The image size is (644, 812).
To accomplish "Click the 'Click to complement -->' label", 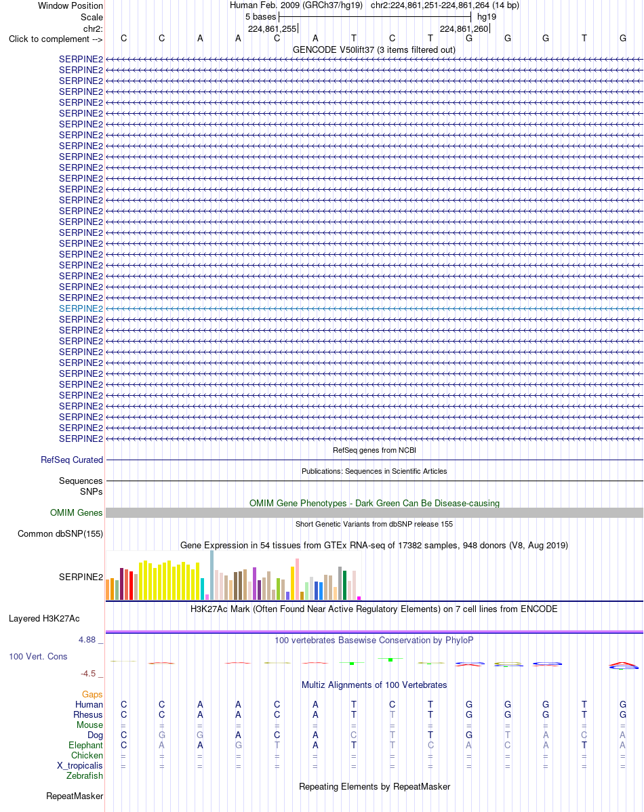I will (x=56, y=39).
